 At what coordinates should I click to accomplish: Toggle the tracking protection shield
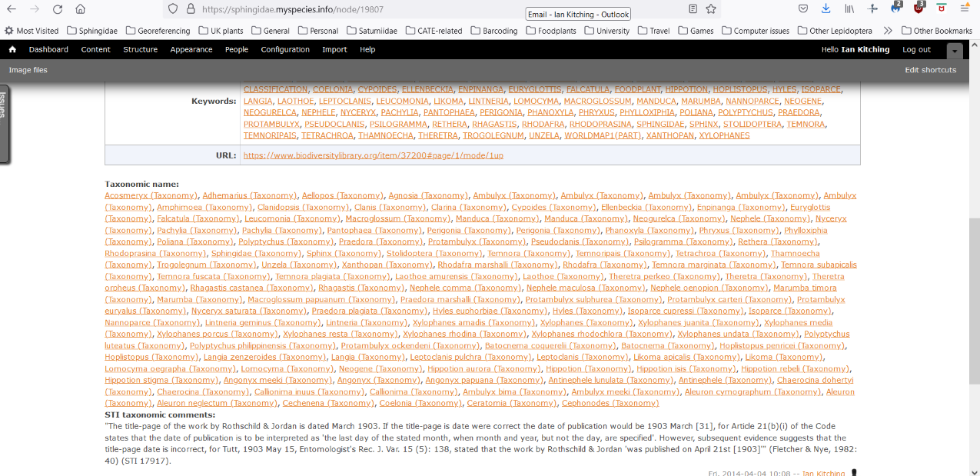coord(172,9)
